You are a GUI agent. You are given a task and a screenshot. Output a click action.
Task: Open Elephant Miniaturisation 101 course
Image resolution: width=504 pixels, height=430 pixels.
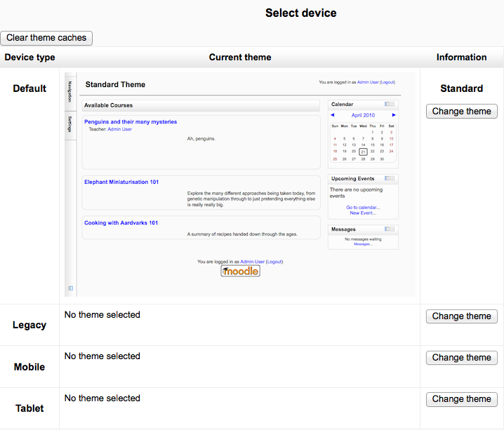pyautogui.click(x=121, y=182)
